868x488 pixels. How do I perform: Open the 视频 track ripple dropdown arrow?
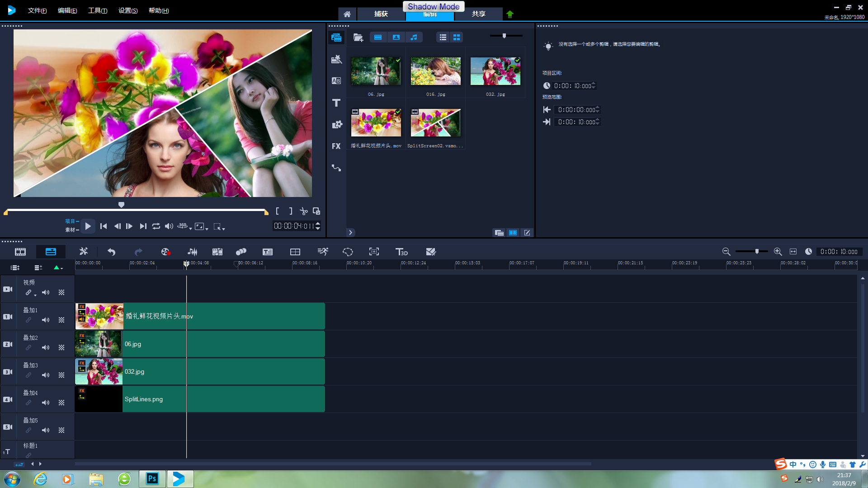coord(35,295)
